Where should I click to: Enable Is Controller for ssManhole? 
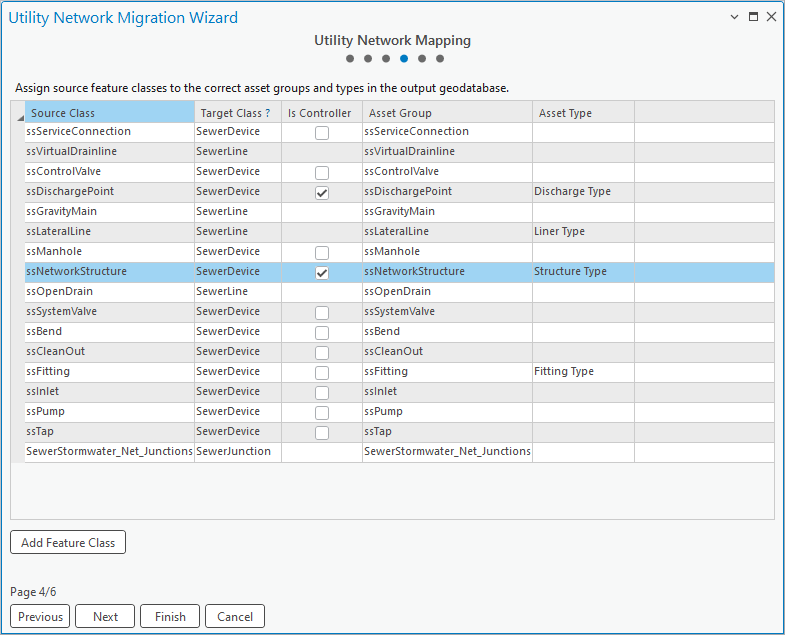[x=322, y=252]
